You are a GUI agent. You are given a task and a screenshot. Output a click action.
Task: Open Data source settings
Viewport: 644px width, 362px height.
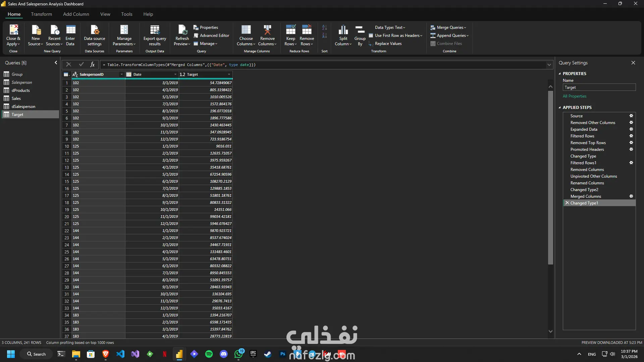tap(95, 30)
